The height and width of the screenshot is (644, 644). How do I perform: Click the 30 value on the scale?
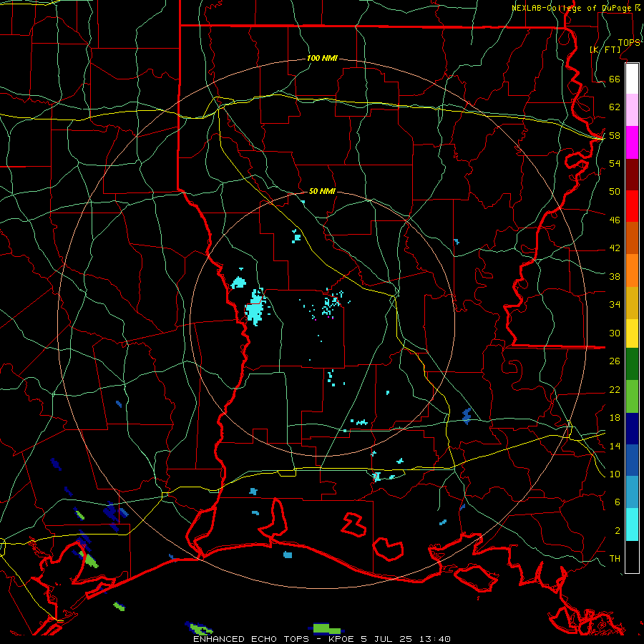tap(615, 333)
